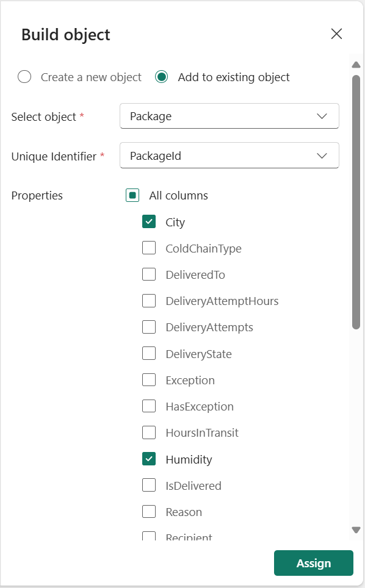Screen dimensions: 365x588
Task: Check the DeliveryAttemptHours property
Action: (149, 300)
